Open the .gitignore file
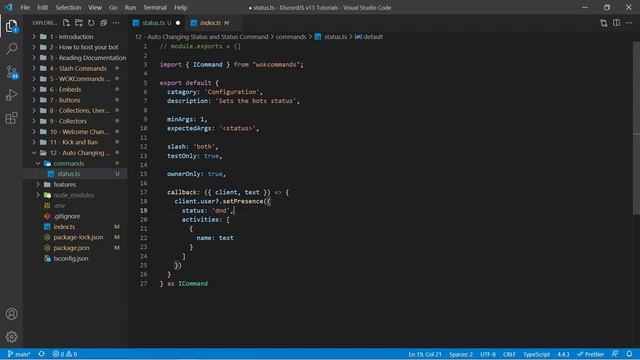 click(75, 216)
